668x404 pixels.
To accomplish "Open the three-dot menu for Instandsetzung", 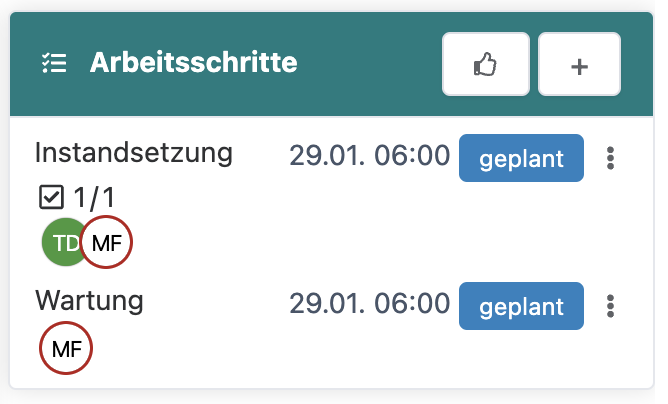I will (x=611, y=158).
